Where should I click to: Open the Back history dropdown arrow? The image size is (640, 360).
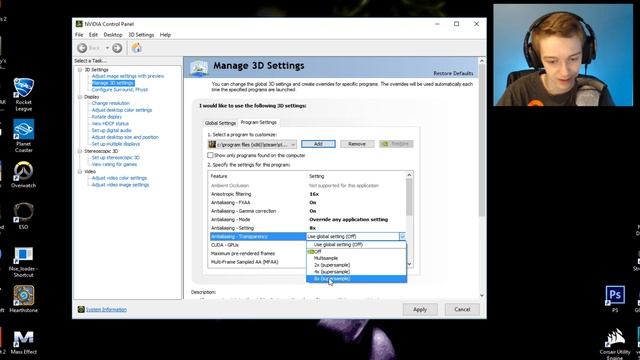(107, 48)
